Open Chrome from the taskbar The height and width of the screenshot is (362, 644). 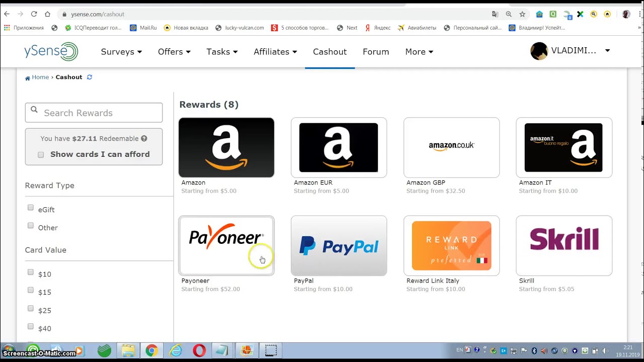pos(151,350)
